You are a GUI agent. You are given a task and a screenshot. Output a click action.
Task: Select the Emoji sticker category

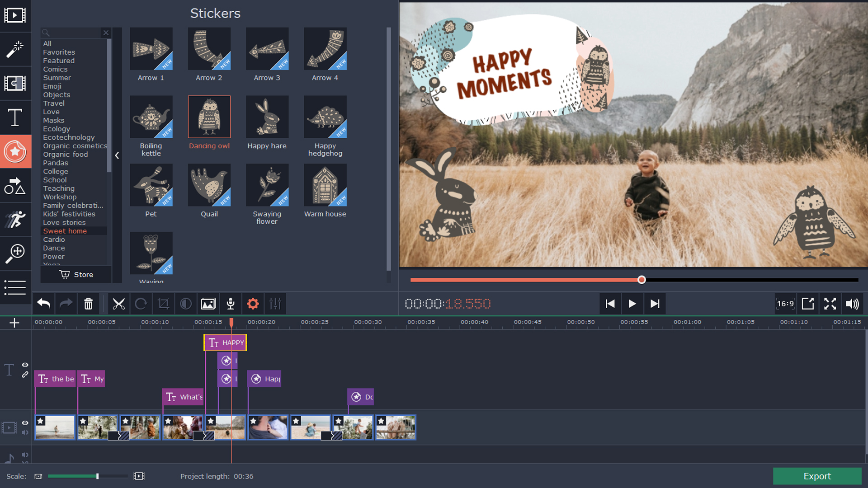point(52,86)
